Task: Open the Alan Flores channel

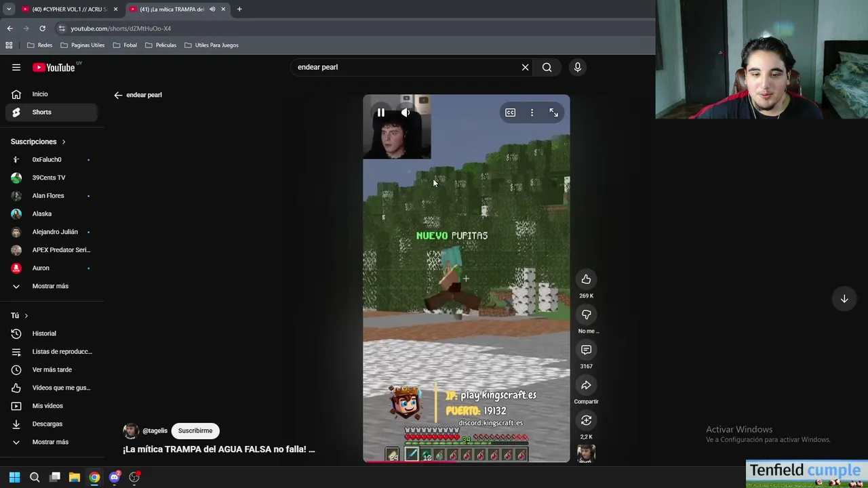Action: (x=52, y=196)
